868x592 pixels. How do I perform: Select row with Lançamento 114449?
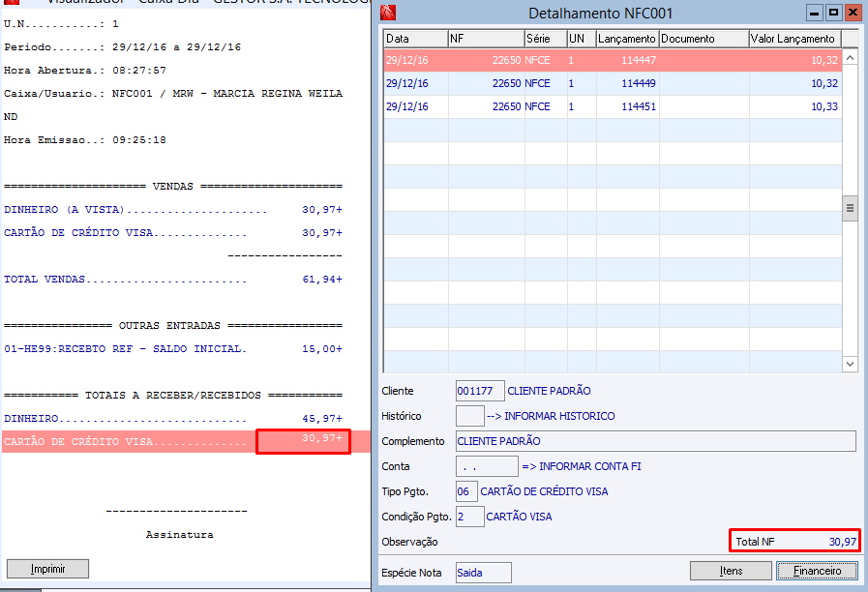tap(613, 83)
